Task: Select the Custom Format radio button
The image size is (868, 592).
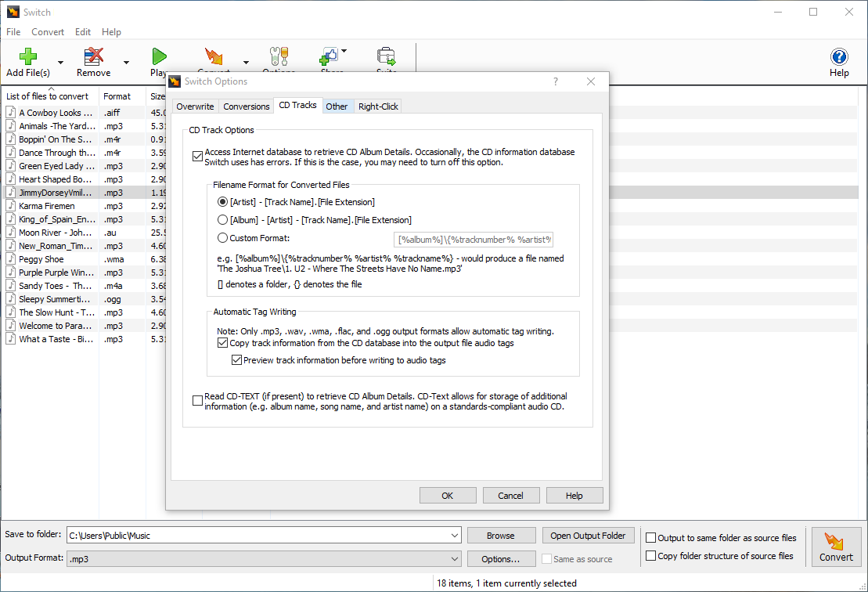Action: [x=222, y=238]
